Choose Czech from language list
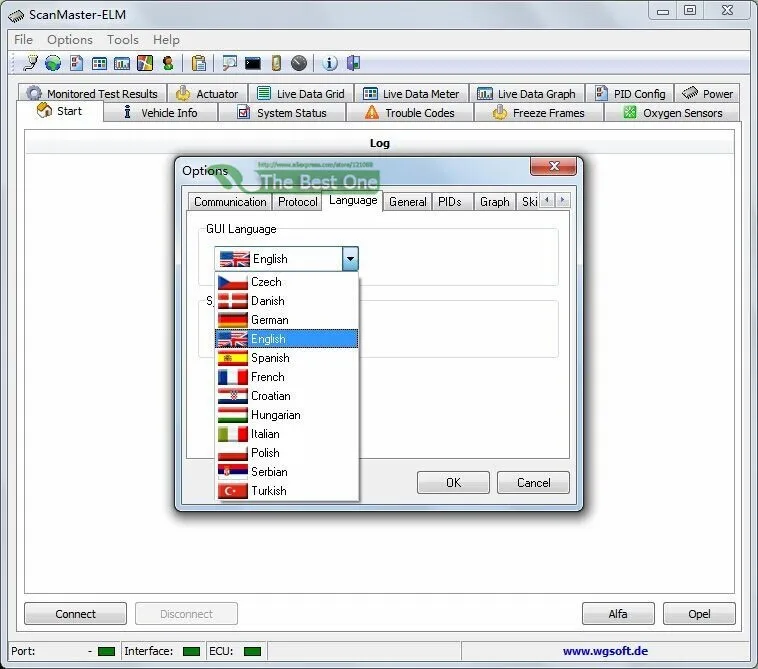This screenshot has height=669, width=758. tap(287, 282)
